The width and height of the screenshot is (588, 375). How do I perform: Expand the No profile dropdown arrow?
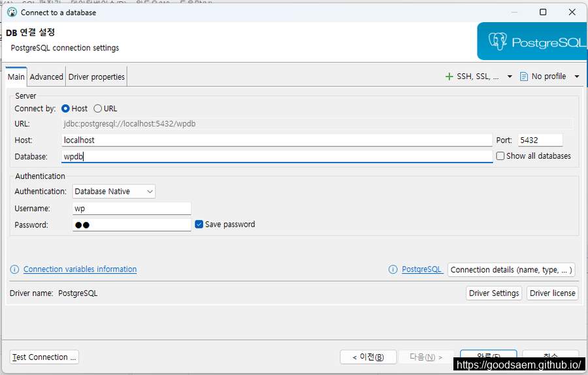[x=577, y=76]
